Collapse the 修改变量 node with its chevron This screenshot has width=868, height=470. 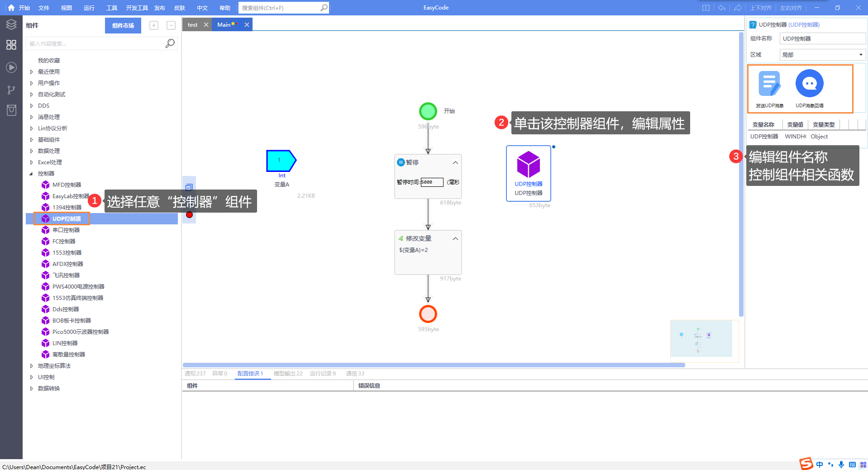coord(455,238)
